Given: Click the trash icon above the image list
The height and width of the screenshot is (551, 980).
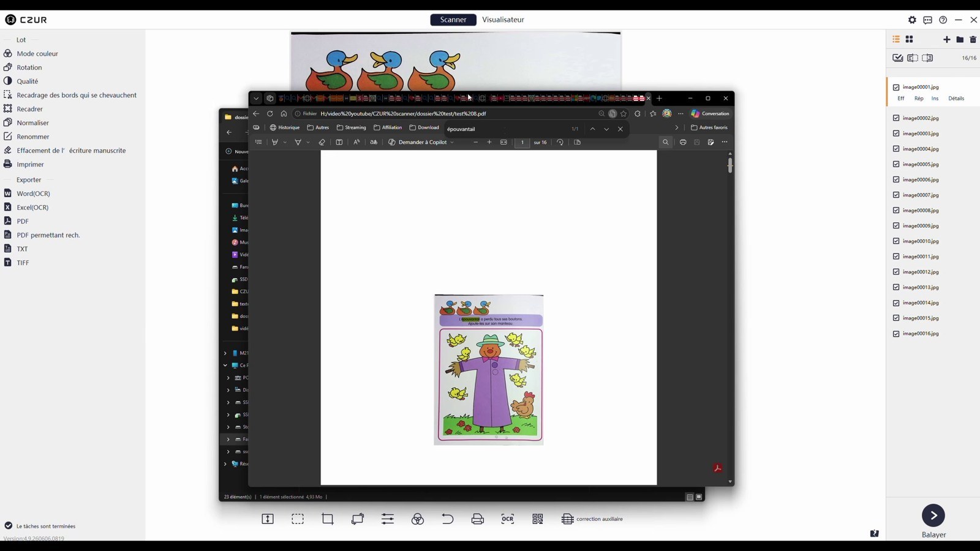Looking at the screenshot, I should pos(973,39).
